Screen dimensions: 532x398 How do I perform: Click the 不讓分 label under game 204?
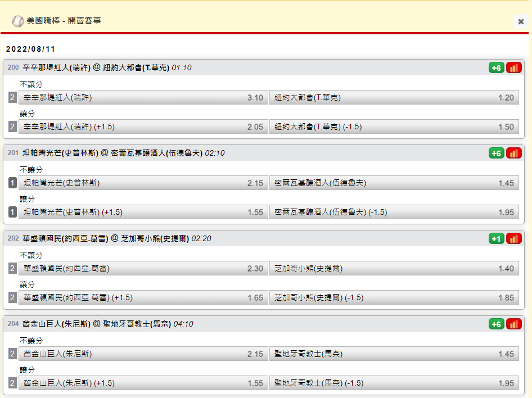pos(31,340)
